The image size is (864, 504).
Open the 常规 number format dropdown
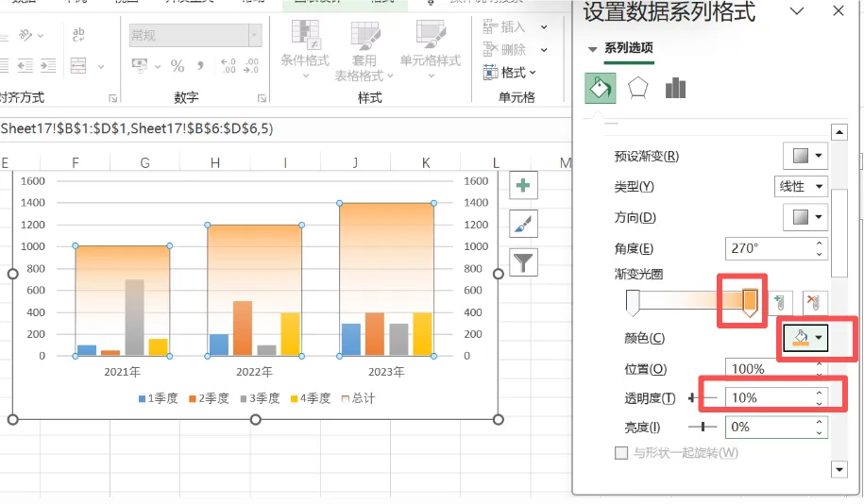point(255,35)
